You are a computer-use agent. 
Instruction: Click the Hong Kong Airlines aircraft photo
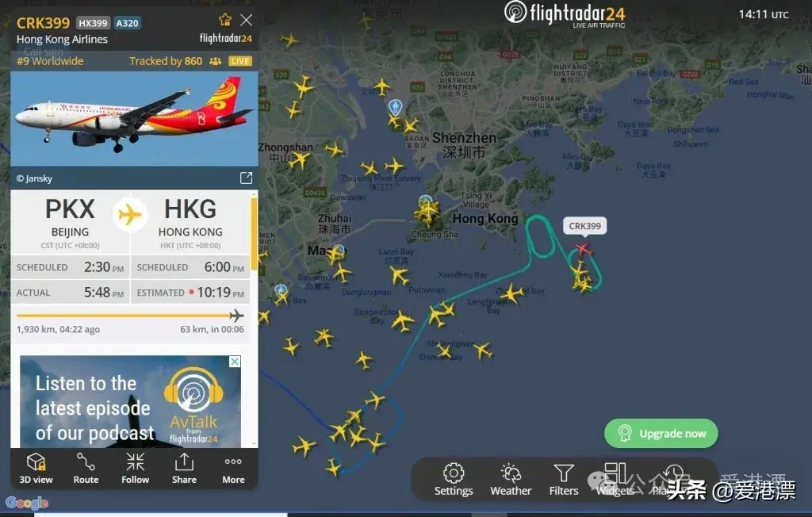click(134, 119)
